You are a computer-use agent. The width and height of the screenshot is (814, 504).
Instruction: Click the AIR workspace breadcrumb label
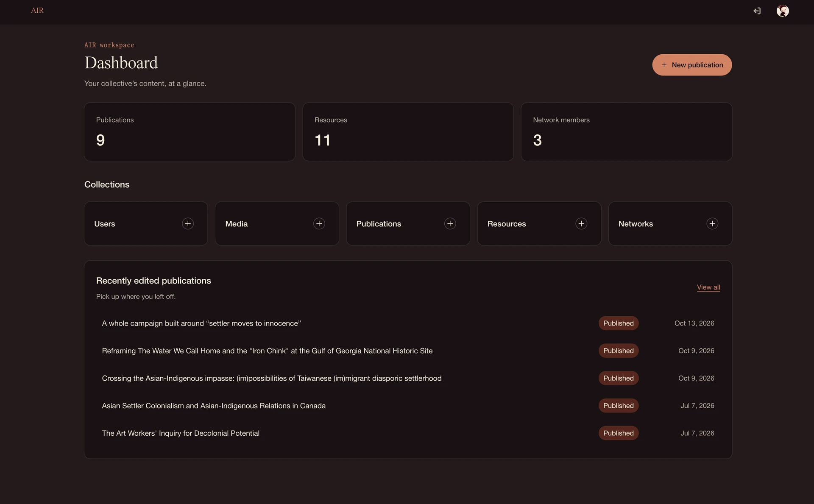[x=109, y=45]
